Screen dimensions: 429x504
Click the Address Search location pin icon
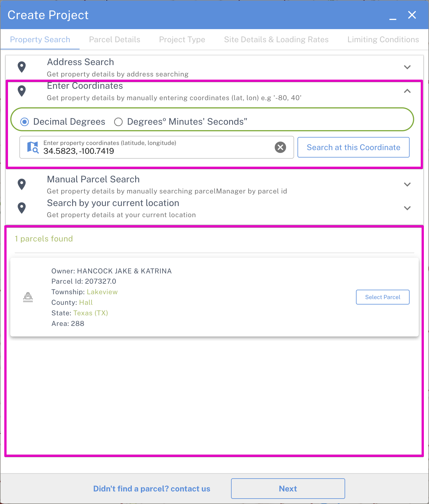(x=22, y=67)
